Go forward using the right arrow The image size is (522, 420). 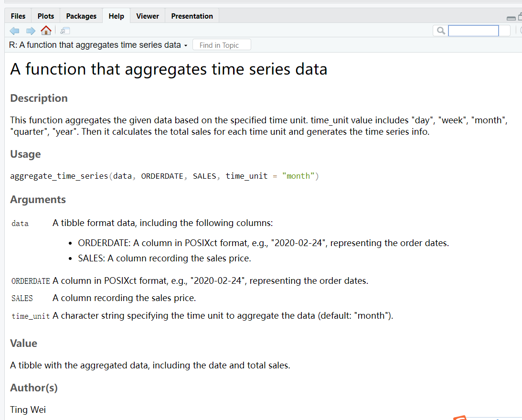click(x=31, y=31)
